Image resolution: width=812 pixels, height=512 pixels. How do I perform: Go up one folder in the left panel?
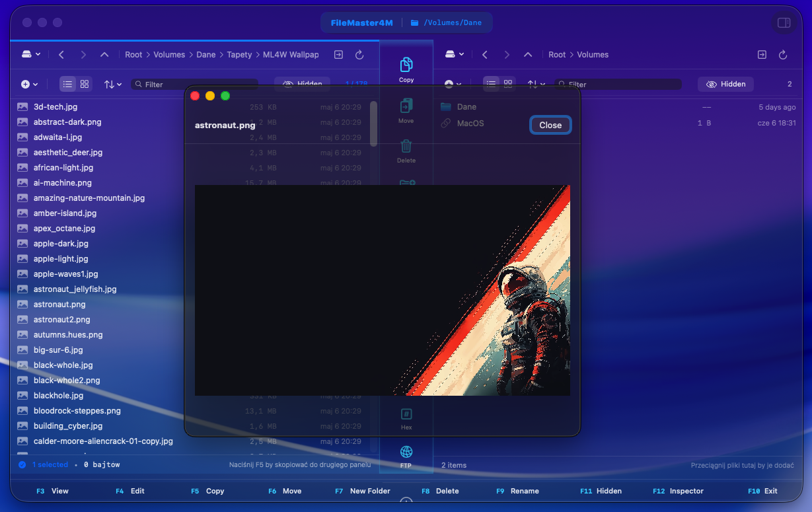click(x=104, y=55)
